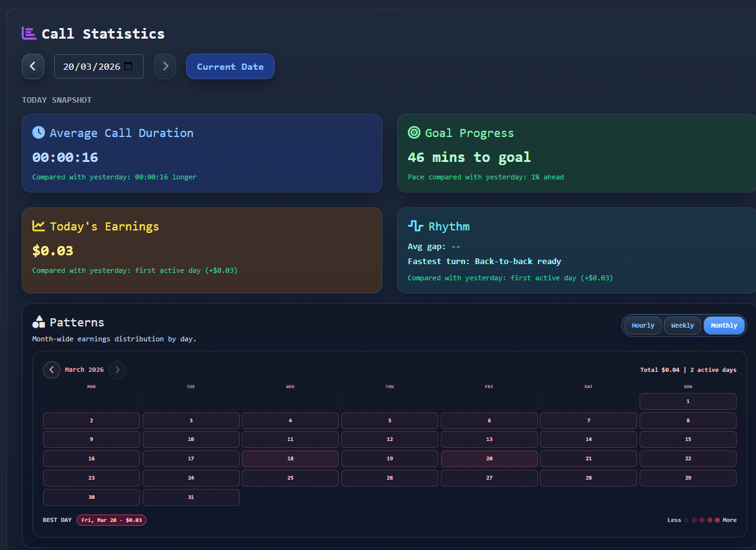Screen dimensions: 756x550
Task: Open the calendar icon in the date field
Action: click(x=129, y=66)
